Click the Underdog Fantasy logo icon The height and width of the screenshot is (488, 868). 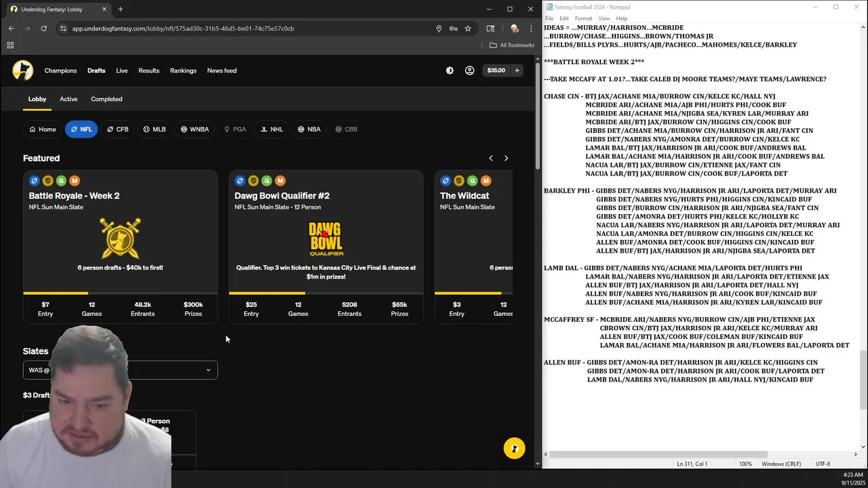click(22, 70)
